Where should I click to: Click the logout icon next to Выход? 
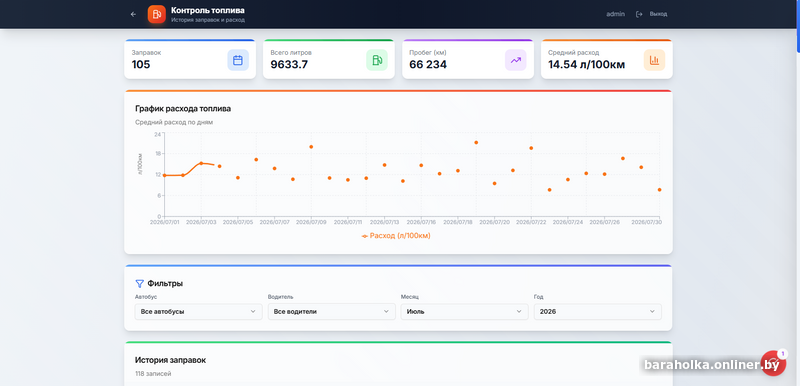(639, 14)
